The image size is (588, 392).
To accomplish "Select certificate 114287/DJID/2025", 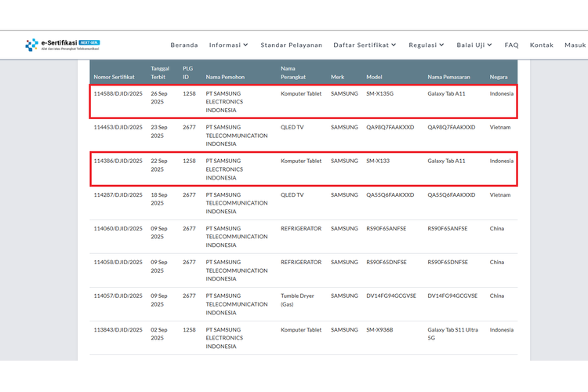I will pyautogui.click(x=118, y=194).
